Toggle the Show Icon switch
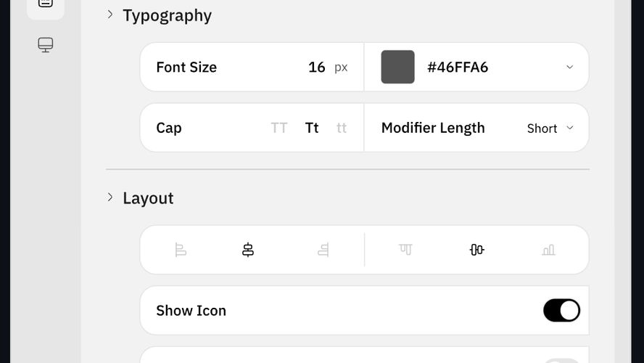This screenshot has height=363, width=644. click(561, 311)
